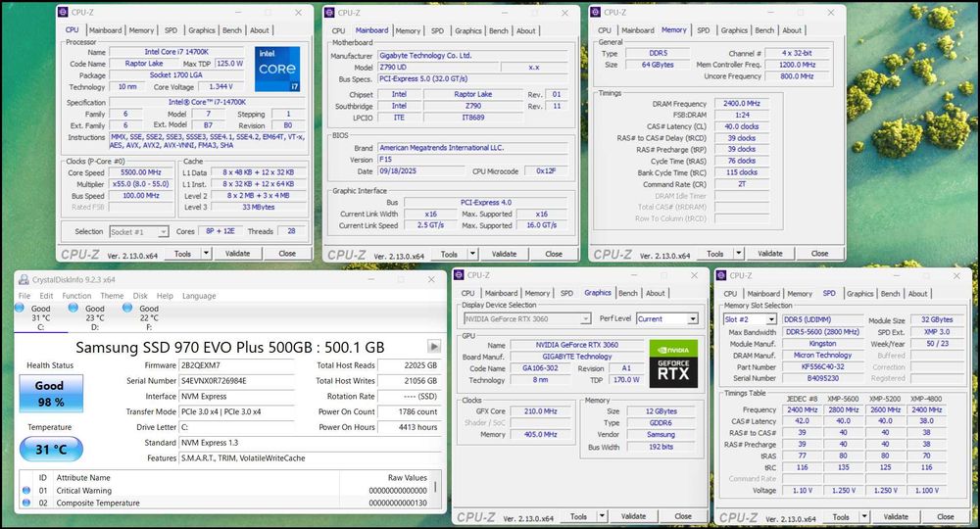The height and width of the screenshot is (529, 980).
Task: Click the GPU memory Size value 12 GBytes
Action: 661,411
